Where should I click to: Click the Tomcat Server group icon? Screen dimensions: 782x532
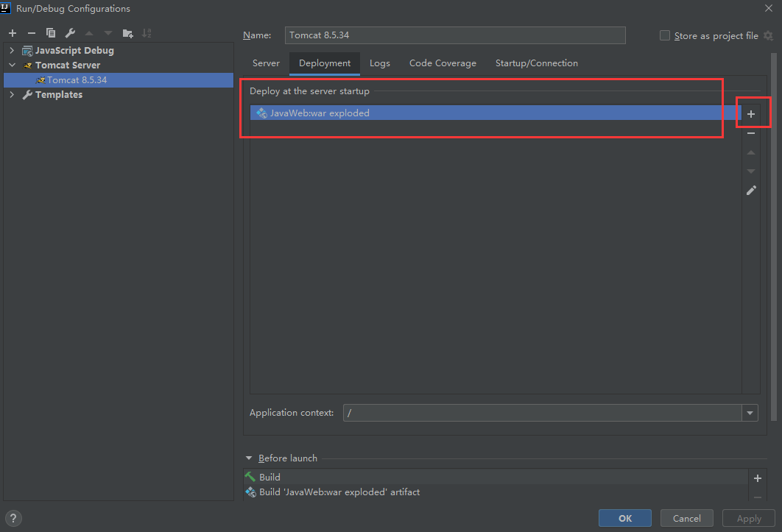tap(28, 65)
